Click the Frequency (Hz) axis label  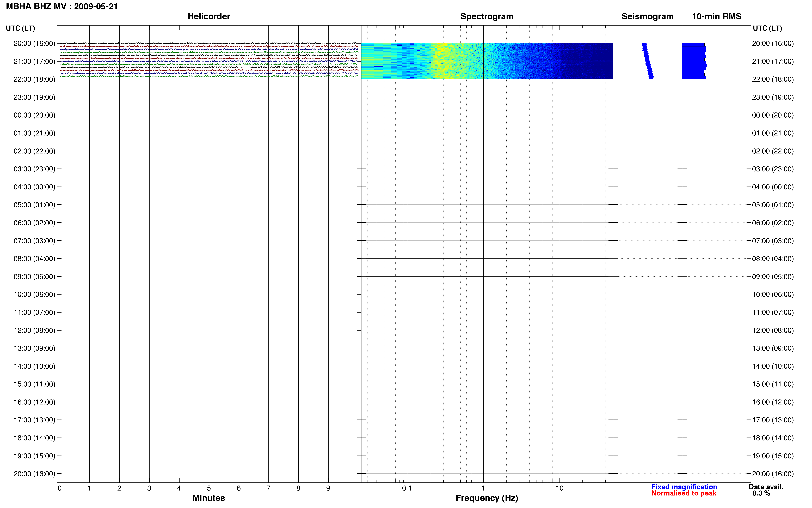487,498
